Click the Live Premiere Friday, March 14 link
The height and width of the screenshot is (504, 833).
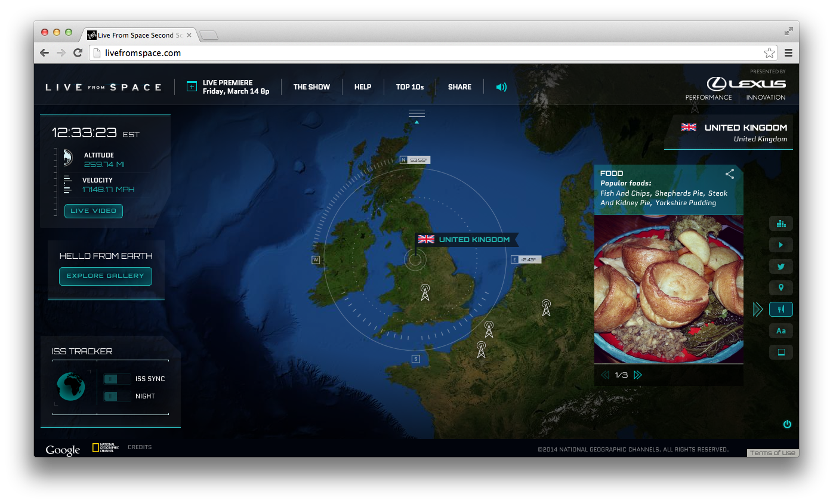(236, 87)
